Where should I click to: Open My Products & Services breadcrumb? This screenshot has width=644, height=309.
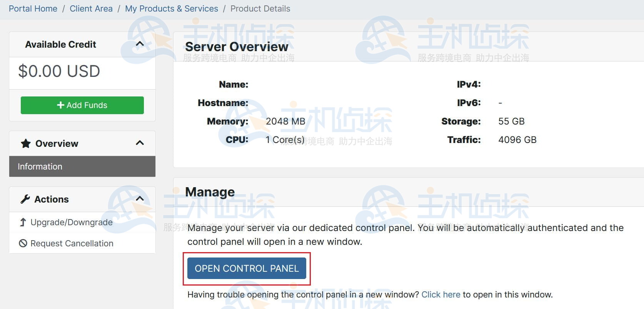click(172, 8)
